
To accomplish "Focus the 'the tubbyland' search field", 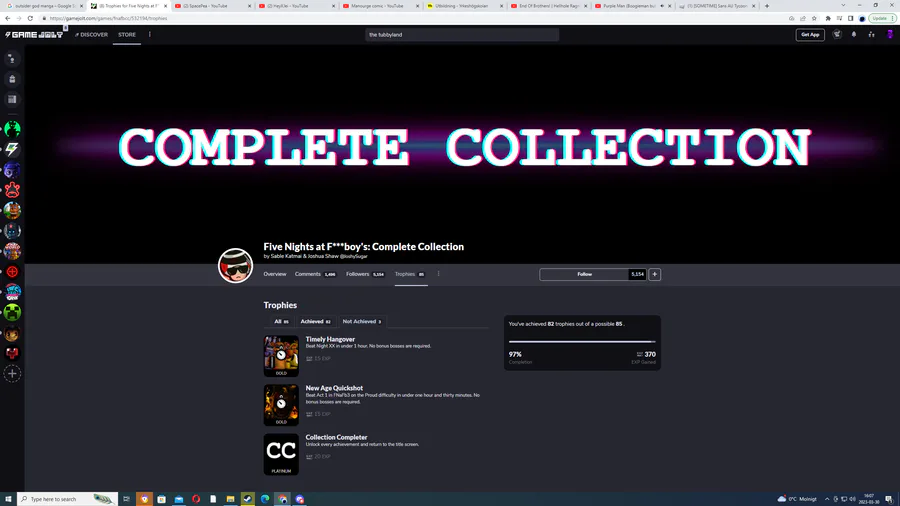I will (x=462, y=34).
